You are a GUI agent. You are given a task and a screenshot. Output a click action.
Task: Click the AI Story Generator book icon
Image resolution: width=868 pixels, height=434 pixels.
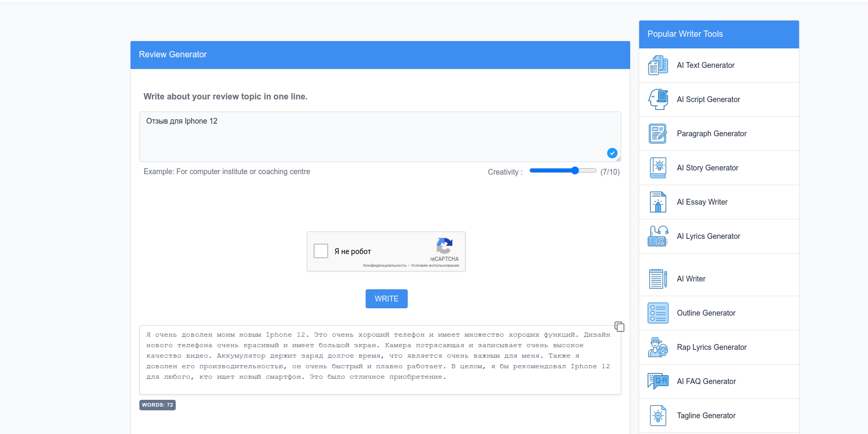[658, 168]
